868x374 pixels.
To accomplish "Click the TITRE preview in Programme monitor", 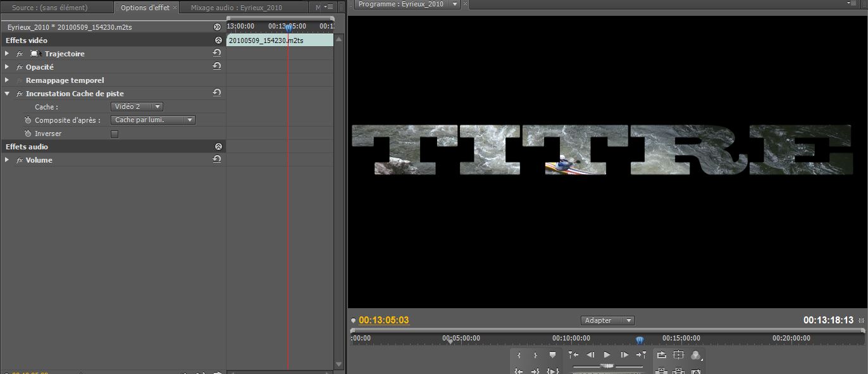I will (602, 149).
